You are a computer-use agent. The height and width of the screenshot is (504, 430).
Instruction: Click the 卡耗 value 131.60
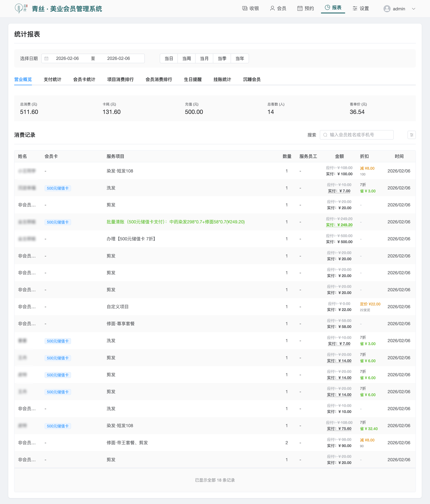[111, 112]
